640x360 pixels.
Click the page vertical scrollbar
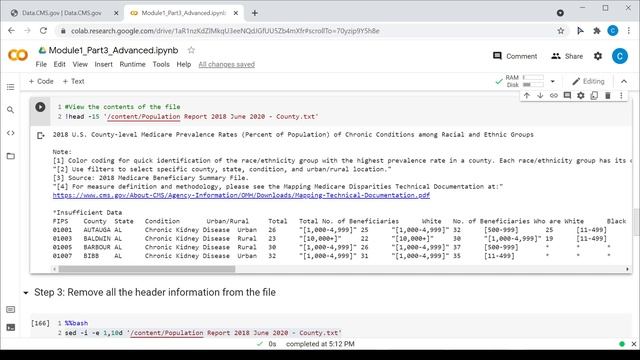point(636,222)
